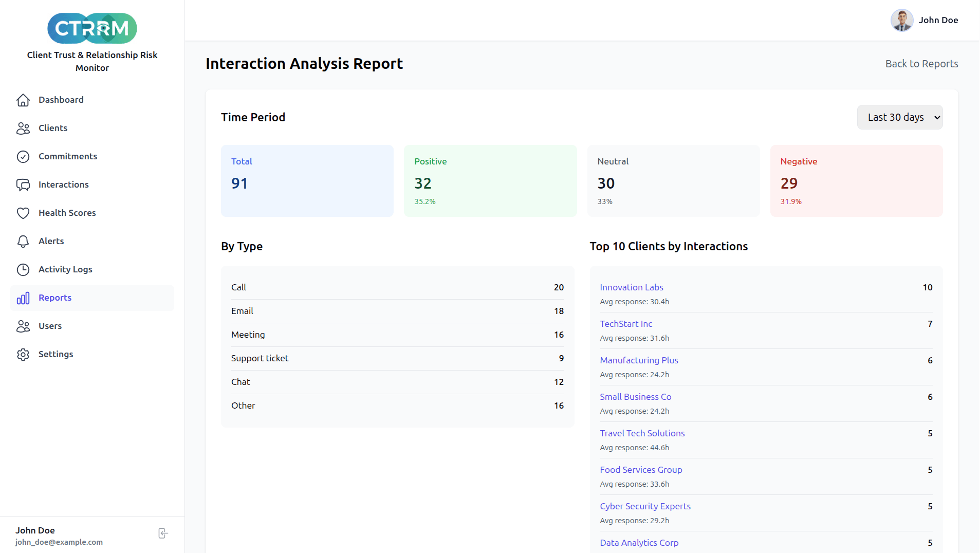Click the Health Scores heart icon
The width and height of the screenshot is (980, 553).
pos(23,213)
